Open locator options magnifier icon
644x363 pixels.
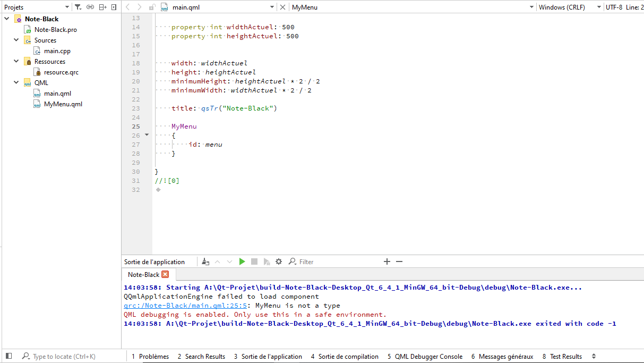coord(25,356)
